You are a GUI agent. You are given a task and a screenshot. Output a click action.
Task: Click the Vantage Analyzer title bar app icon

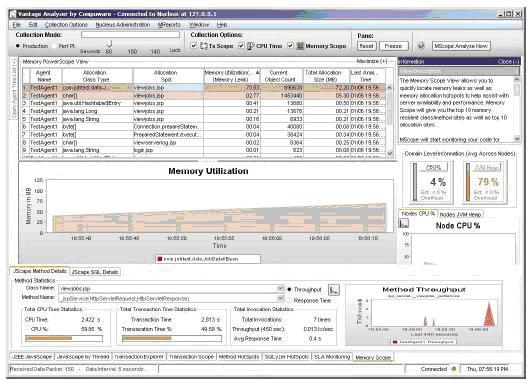13,14
